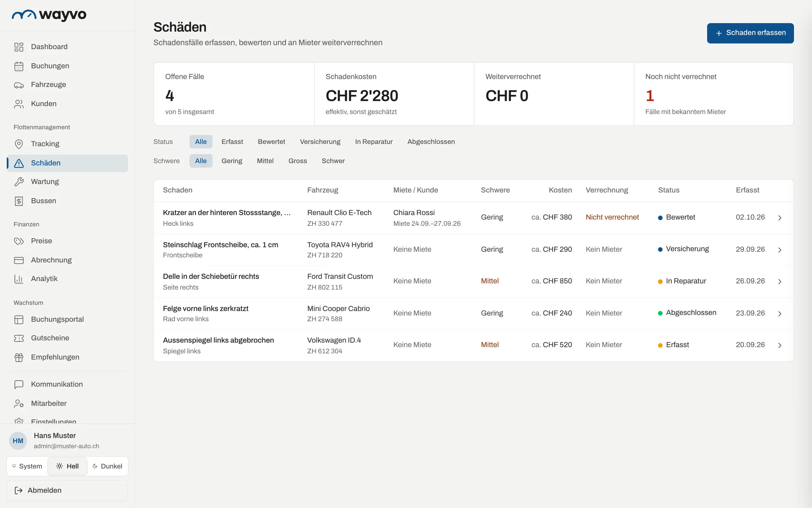Click Abmelden to log out
Viewport: 812px width, 508px height.
click(67, 490)
